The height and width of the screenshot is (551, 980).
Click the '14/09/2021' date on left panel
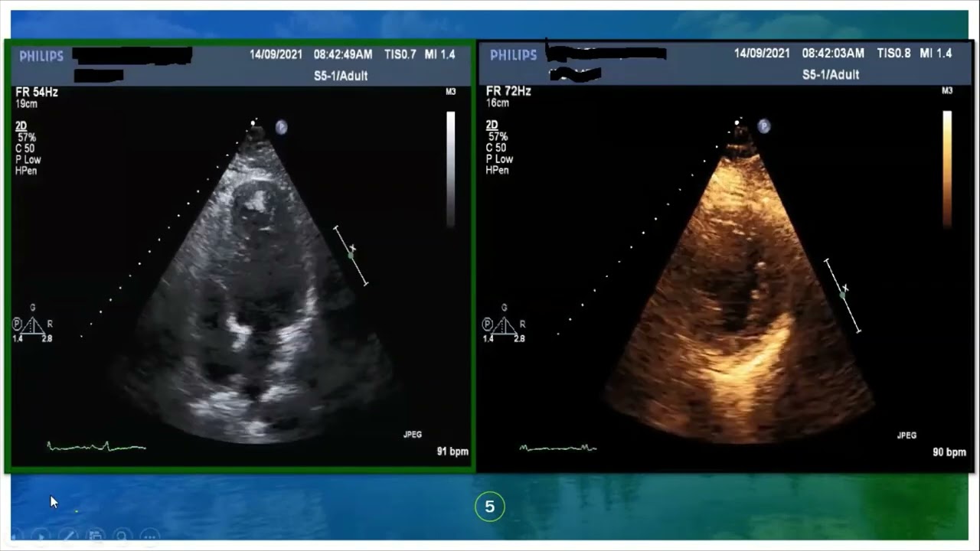coord(276,54)
